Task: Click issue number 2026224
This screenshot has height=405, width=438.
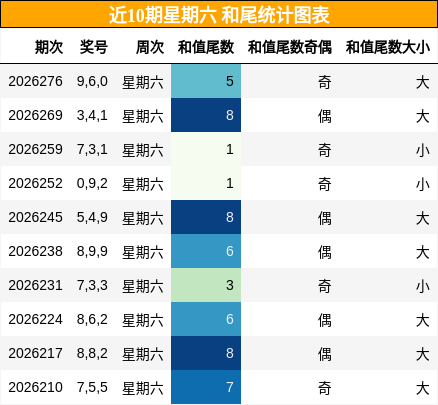Action: (x=35, y=319)
